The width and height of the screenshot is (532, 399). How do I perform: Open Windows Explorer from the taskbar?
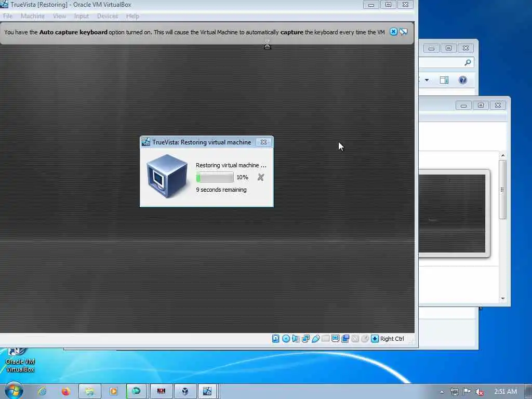click(89, 391)
